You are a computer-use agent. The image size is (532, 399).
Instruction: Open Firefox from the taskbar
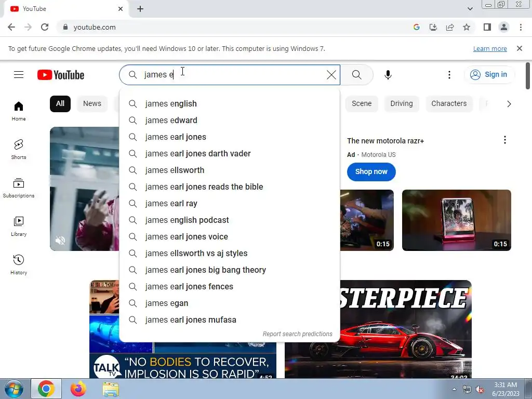tap(78, 389)
